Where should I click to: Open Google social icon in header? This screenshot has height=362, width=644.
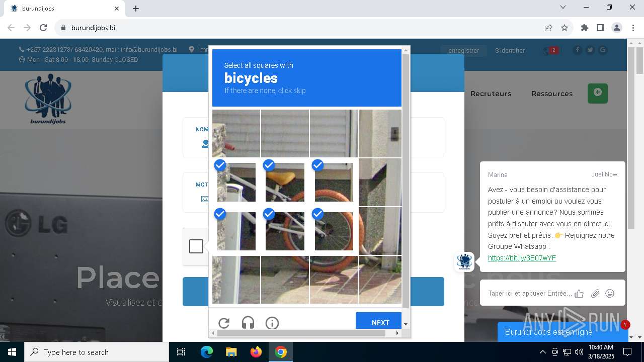[603, 50]
